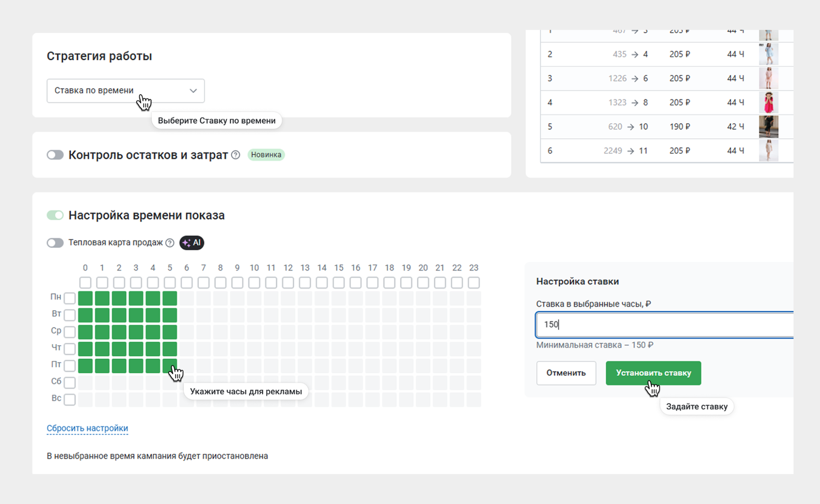Disable the Настройка времени показа switch
Screen dimensions: 820x504
(55, 215)
